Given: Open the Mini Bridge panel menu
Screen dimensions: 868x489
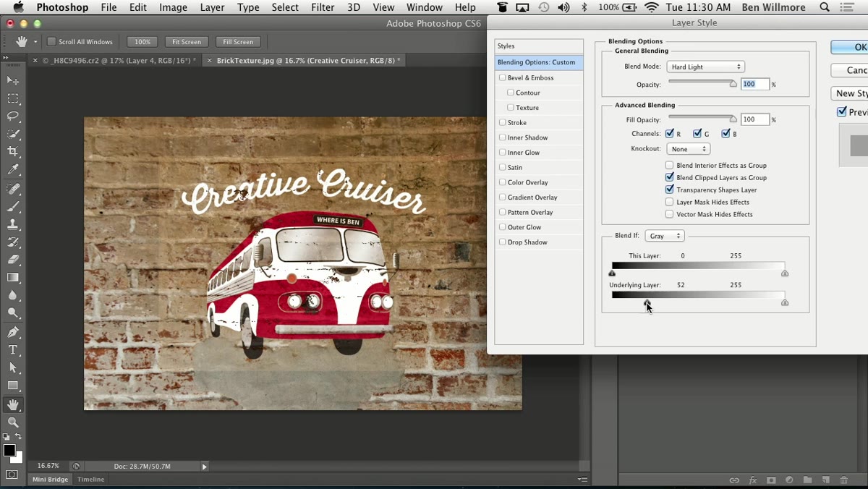Looking at the screenshot, I should click(x=582, y=479).
